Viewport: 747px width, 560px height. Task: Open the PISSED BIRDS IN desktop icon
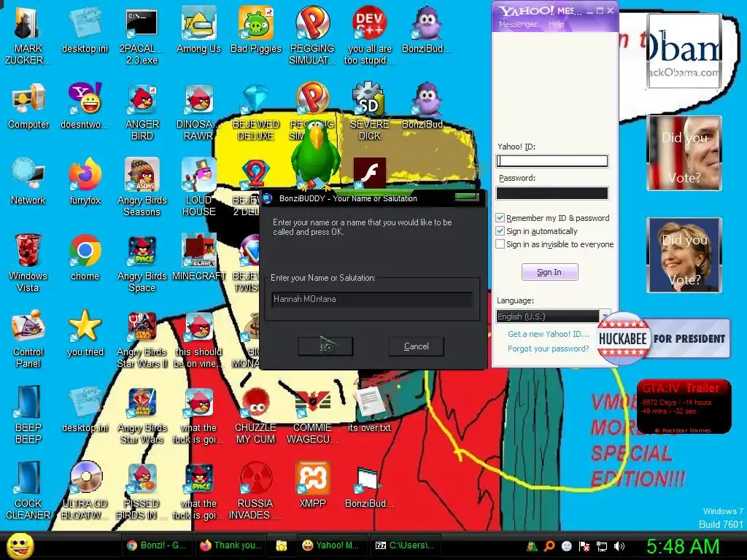click(142, 491)
